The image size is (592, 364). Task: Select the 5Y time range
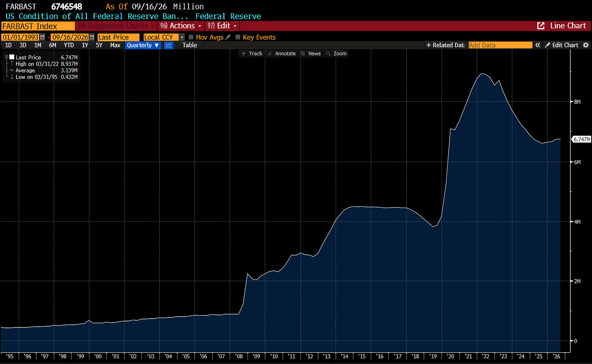click(99, 45)
